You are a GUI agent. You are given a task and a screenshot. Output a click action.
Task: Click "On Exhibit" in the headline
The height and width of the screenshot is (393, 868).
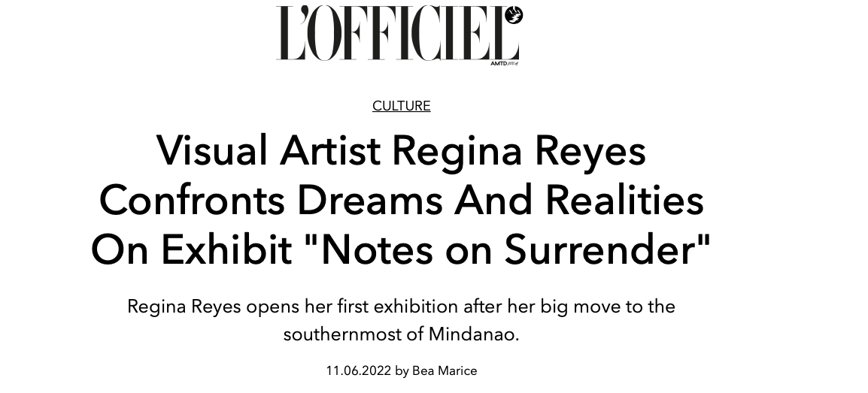click(x=191, y=249)
